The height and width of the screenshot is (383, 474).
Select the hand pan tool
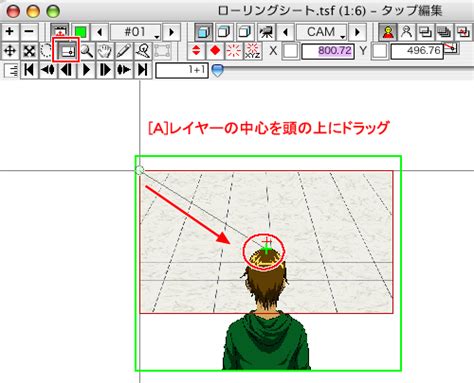click(x=105, y=51)
